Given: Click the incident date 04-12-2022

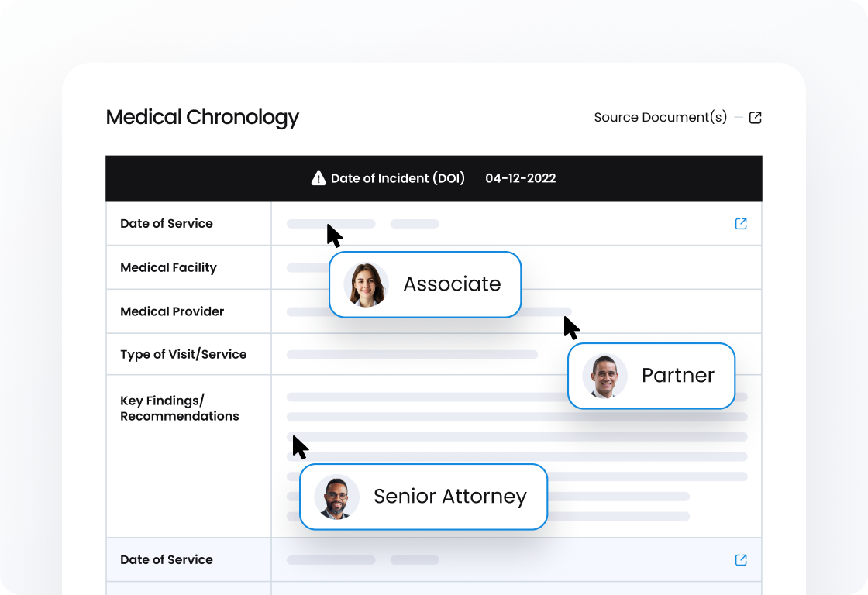Looking at the screenshot, I should pyautogui.click(x=521, y=178).
